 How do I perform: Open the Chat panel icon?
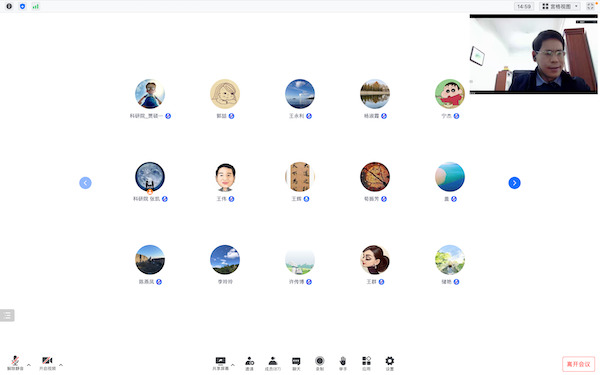click(296, 363)
